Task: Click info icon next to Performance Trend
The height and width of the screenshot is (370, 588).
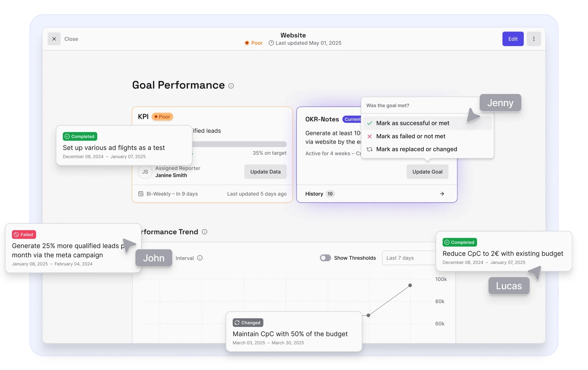Action: (x=205, y=232)
